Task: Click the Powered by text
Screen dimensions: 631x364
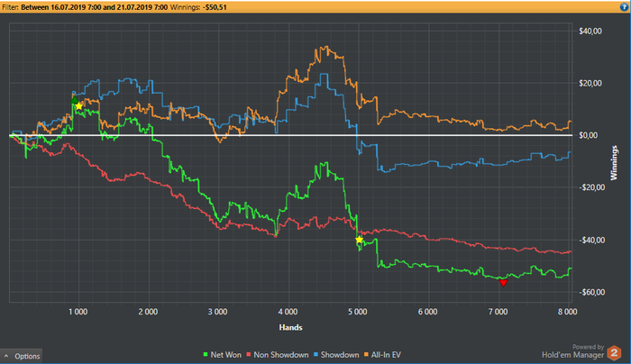Action: coord(588,347)
